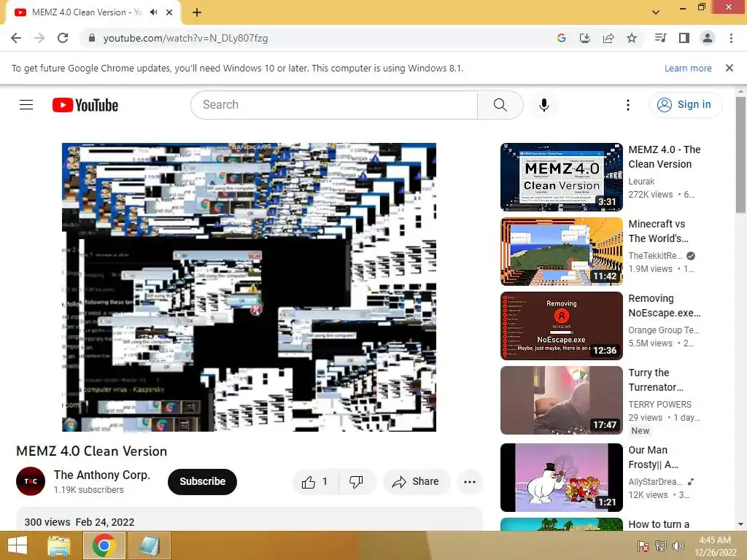Like this video with thumbs up
Screen dimensions: 747x560
point(315,482)
